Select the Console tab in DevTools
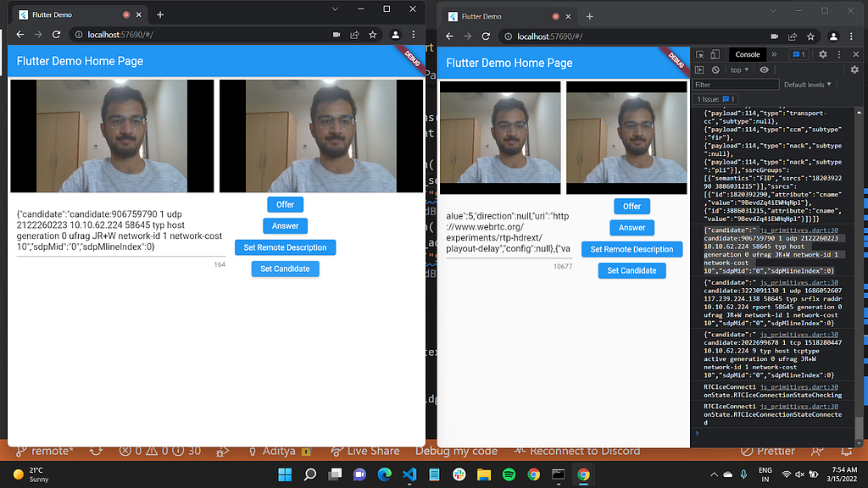Viewport: 868px width, 488px height. (748, 54)
